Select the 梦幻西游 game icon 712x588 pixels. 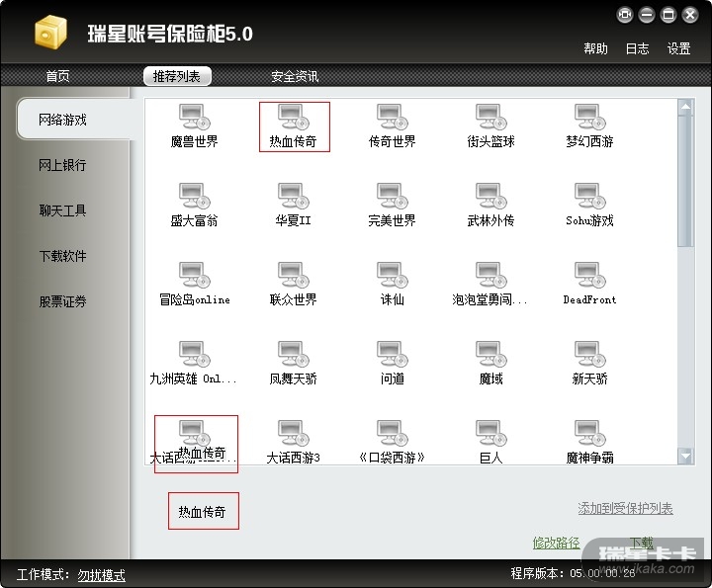(x=589, y=126)
